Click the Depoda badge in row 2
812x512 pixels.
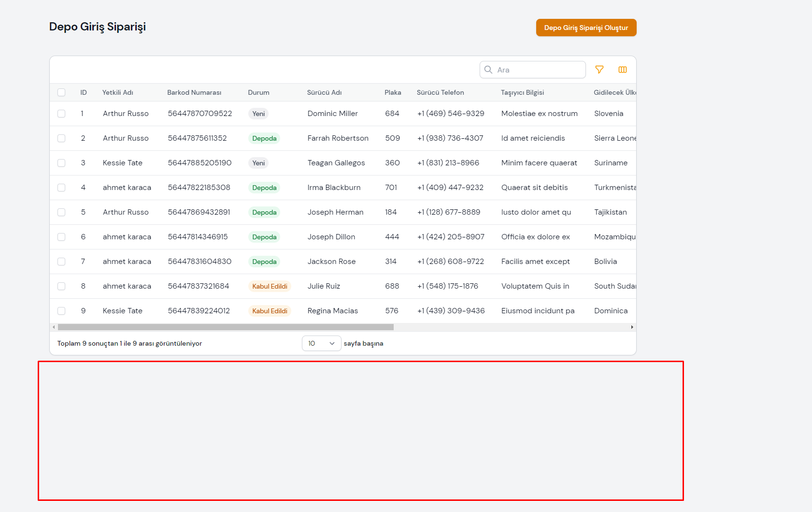point(264,138)
